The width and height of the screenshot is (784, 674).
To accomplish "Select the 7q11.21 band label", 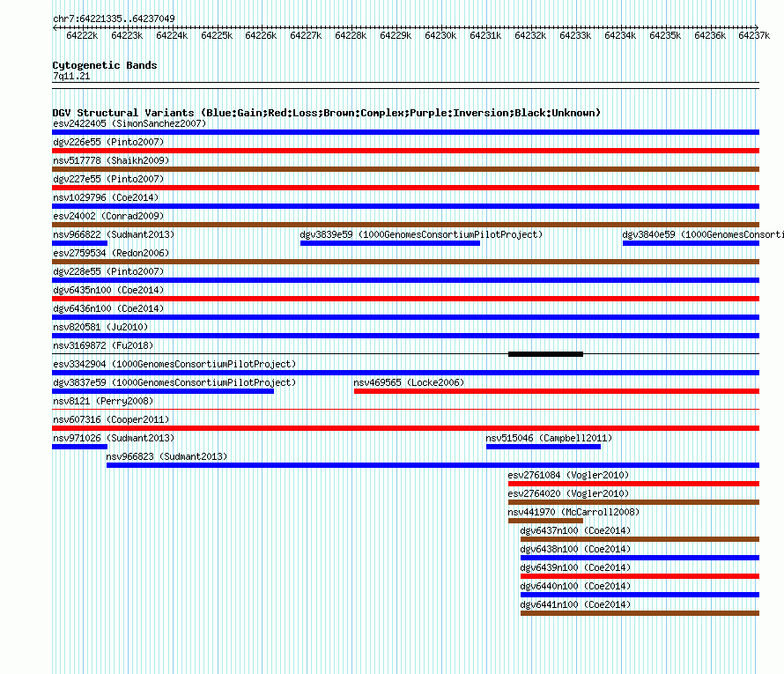I will tap(71, 76).
